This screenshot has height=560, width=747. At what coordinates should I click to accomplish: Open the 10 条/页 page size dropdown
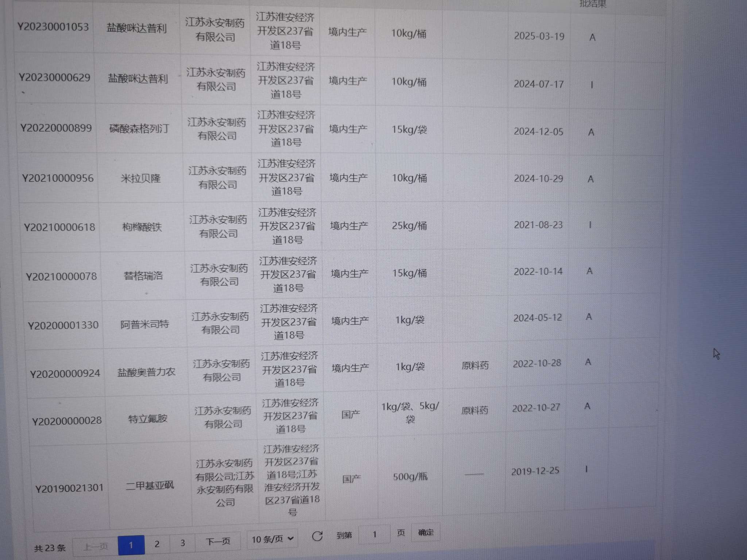pos(272,539)
